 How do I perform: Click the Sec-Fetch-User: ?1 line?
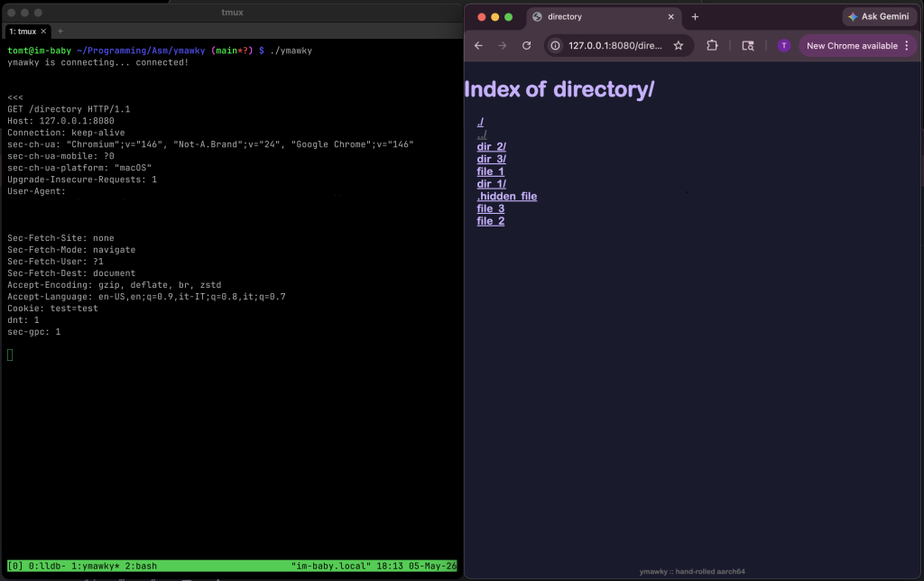tap(55, 262)
